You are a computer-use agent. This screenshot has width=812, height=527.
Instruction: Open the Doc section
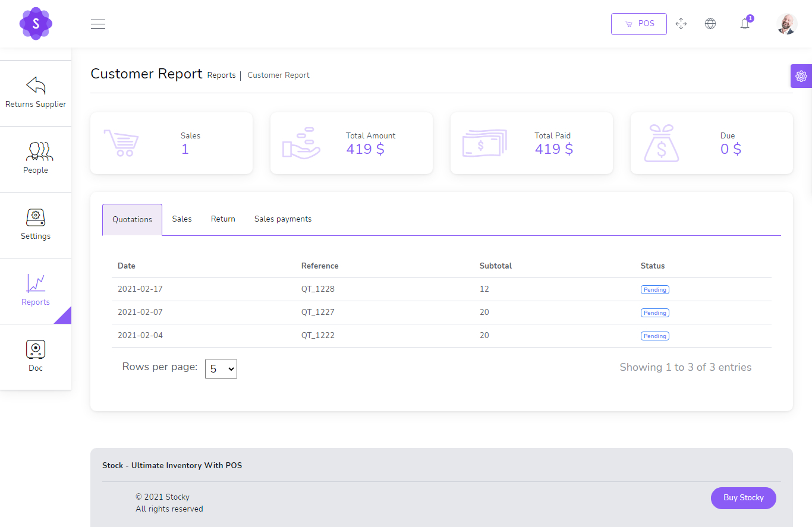pyautogui.click(x=36, y=356)
